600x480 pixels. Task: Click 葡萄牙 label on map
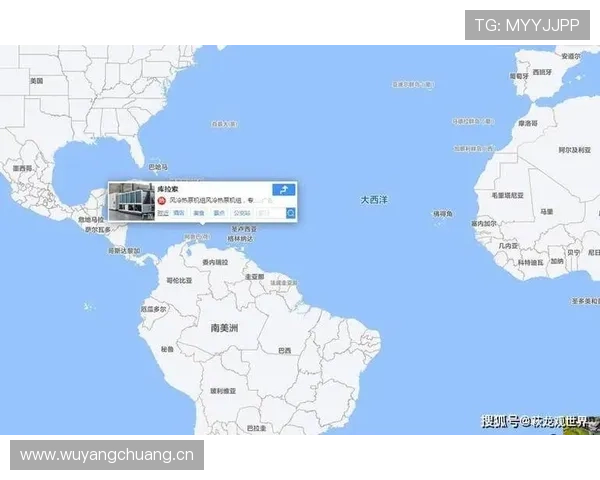(519, 76)
